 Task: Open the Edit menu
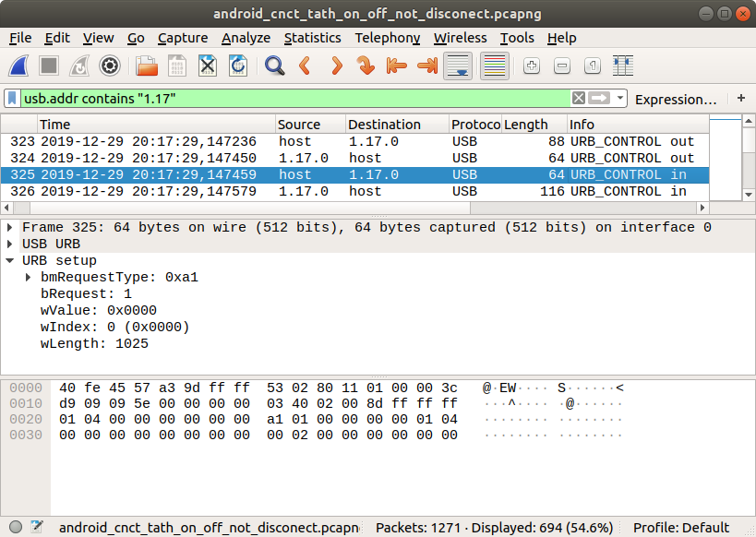pos(57,38)
